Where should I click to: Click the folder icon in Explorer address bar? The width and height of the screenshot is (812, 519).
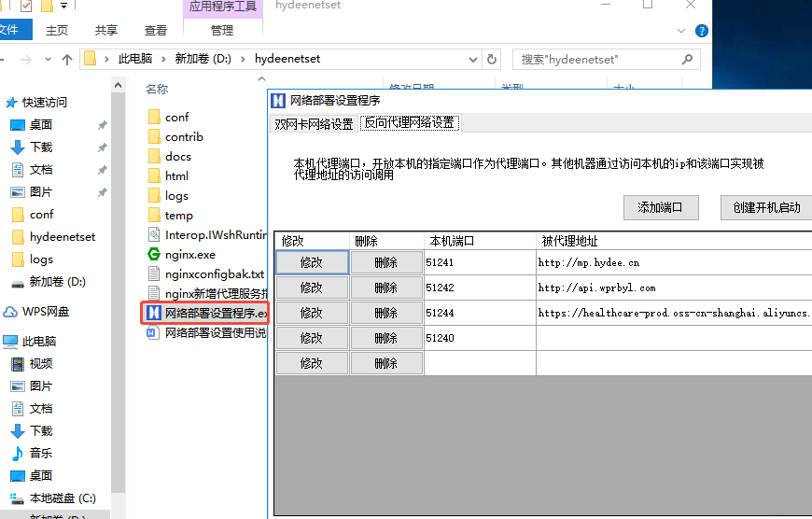point(91,59)
